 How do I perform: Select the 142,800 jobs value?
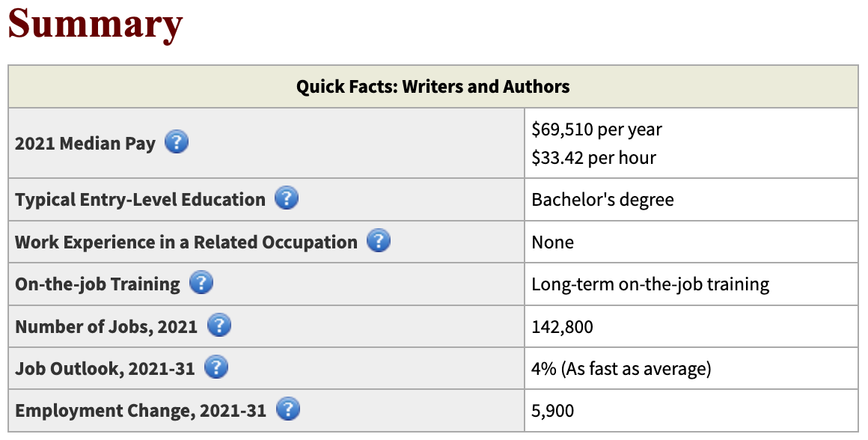(563, 326)
